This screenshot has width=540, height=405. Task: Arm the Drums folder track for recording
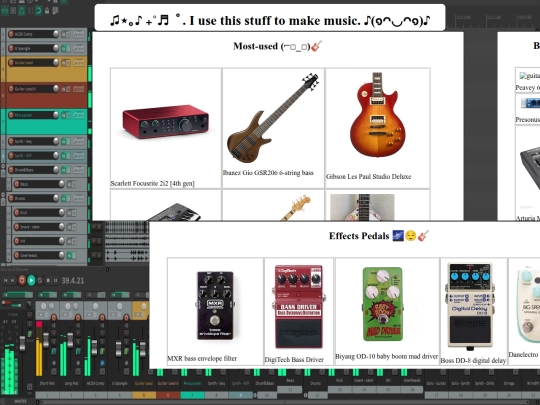(11, 198)
